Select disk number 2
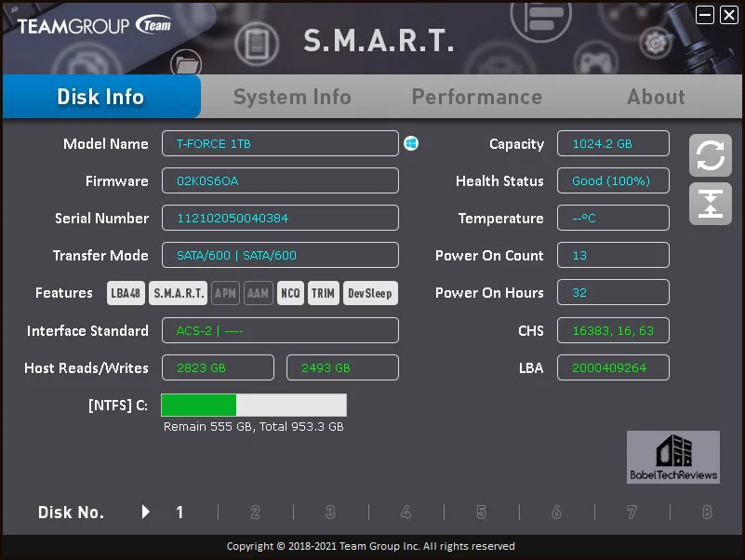Viewport: 745px width, 560px height. pyautogui.click(x=255, y=512)
